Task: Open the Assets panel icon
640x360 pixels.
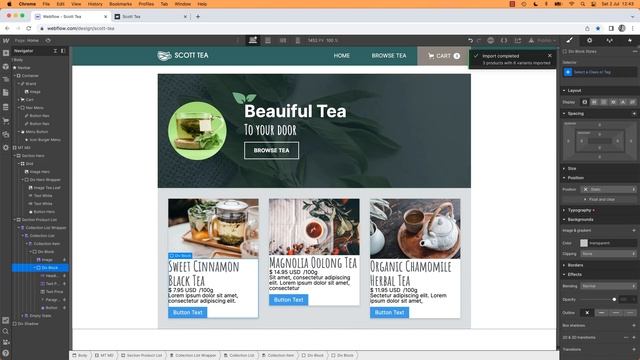Action: [6, 134]
